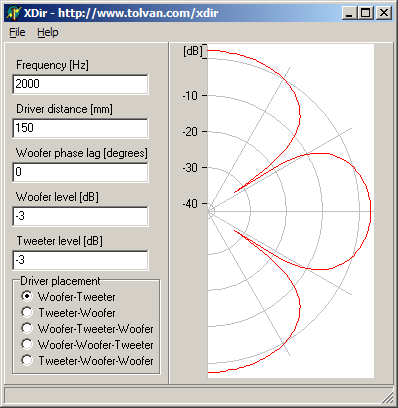Image resolution: width=398 pixels, height=408 pixels.
Task: Click the Woofer level [dB] label
Action: [57, 197]
